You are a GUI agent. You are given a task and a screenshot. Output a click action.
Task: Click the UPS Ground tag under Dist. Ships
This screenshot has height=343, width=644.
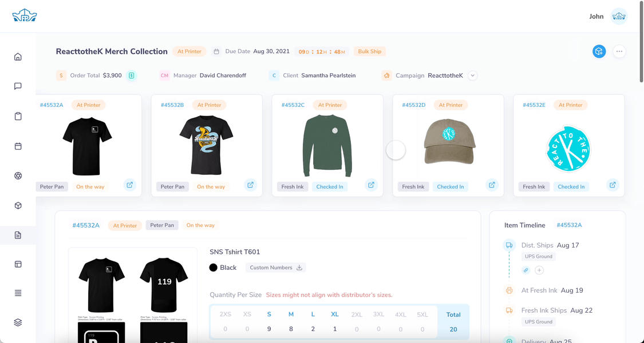[x=539, y=257]
